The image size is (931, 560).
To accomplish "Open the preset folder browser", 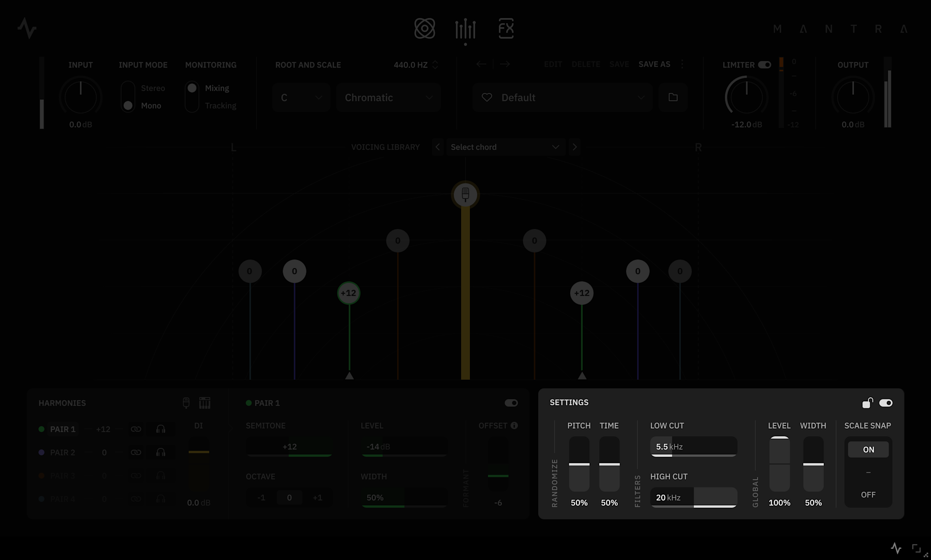I will click(673, 97).
